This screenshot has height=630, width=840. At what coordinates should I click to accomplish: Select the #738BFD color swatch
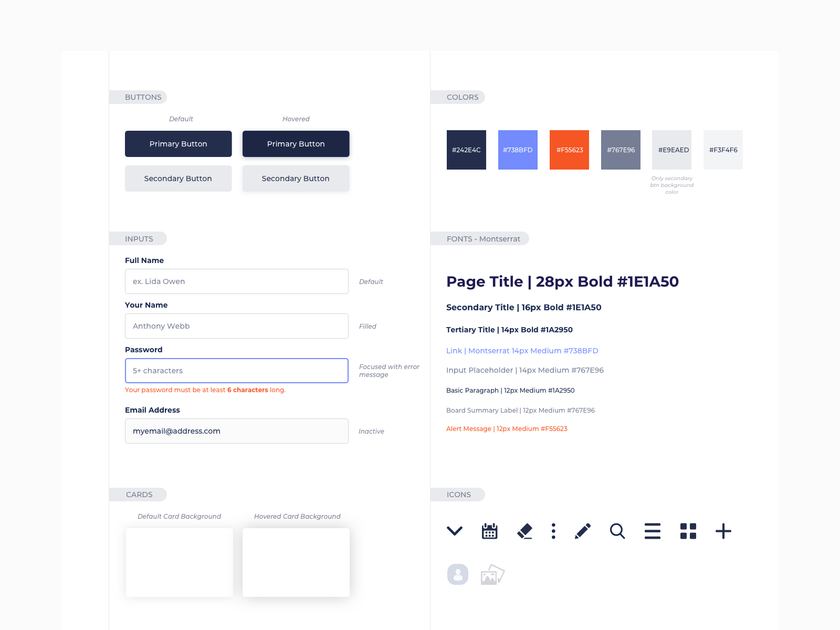[x=518, y=150]
